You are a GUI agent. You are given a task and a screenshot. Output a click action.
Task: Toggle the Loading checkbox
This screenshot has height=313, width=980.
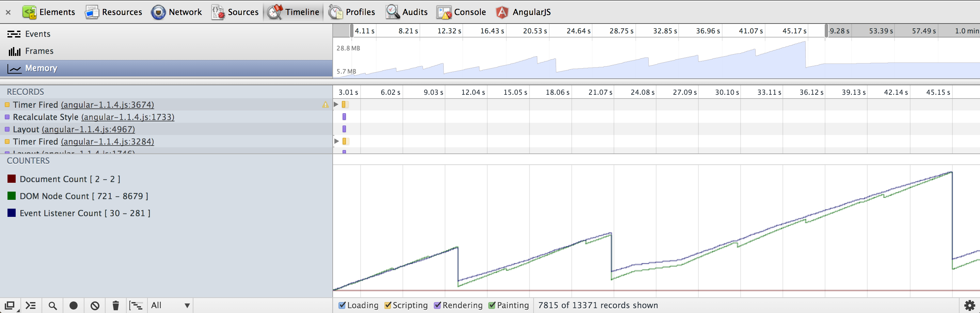342,305
